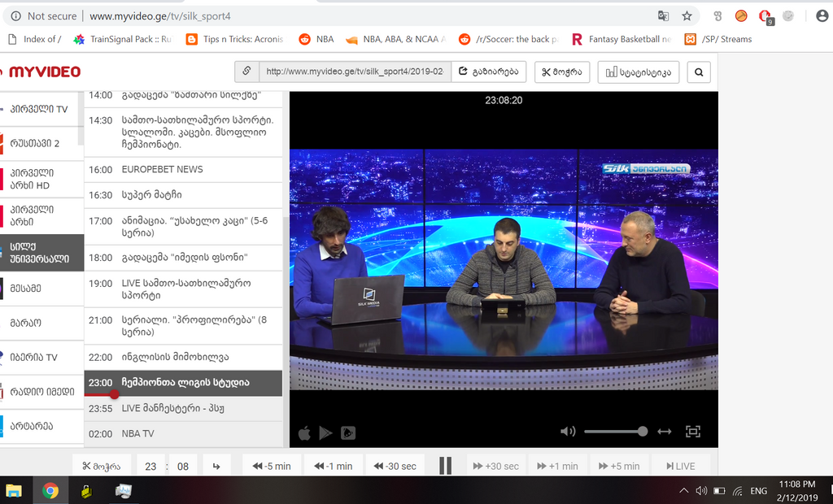The width and height of the screenshot is (833, 504).
Task: Click the hour field showing 23
Action: coord(150,467)
